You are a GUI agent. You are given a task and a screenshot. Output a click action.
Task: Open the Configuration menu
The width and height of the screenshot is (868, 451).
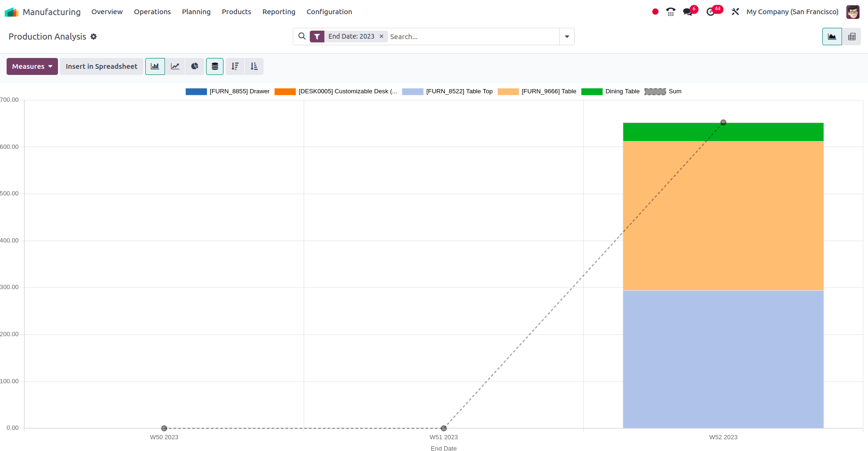pyautogui.click(x=329, y=12)
